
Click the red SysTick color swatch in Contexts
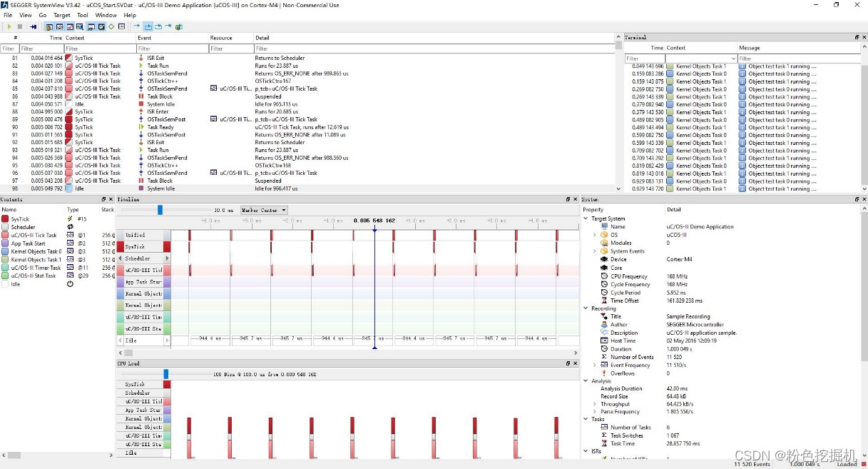5,219
